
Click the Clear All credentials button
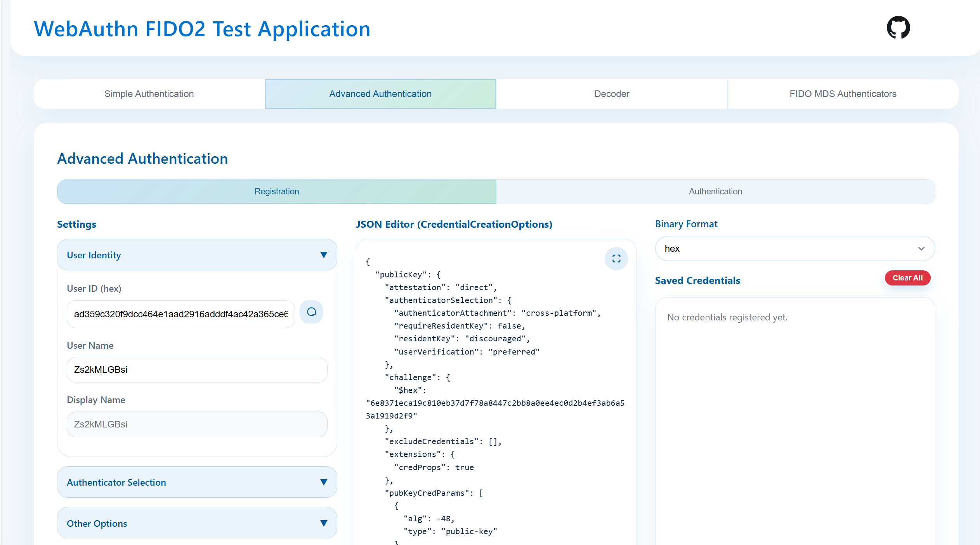pyautogui.click(x=907, y=278)
